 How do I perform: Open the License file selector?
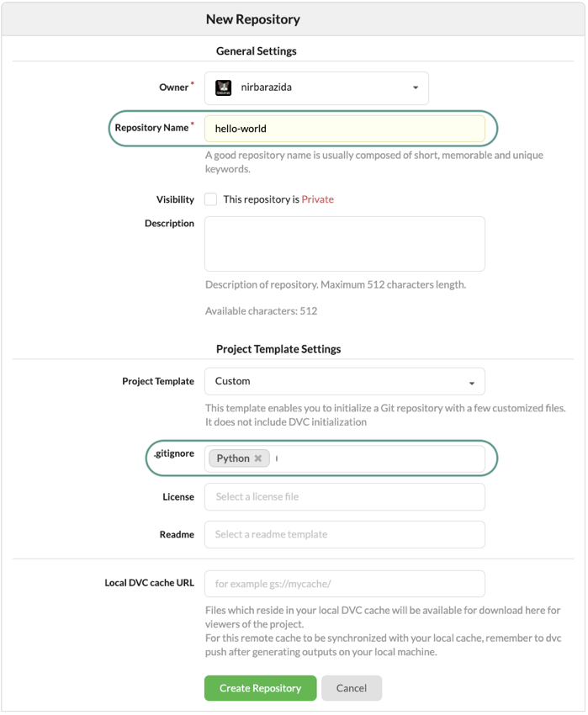pyautogui.click(x=344, y=496)
